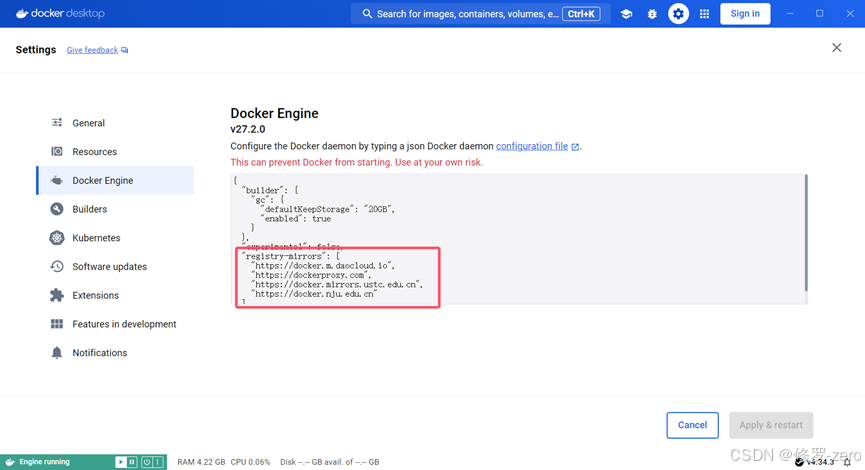Viewport: 865px width, 470px height.
Task: Click the engine power quit icon
Action: (x=147, y=462)
